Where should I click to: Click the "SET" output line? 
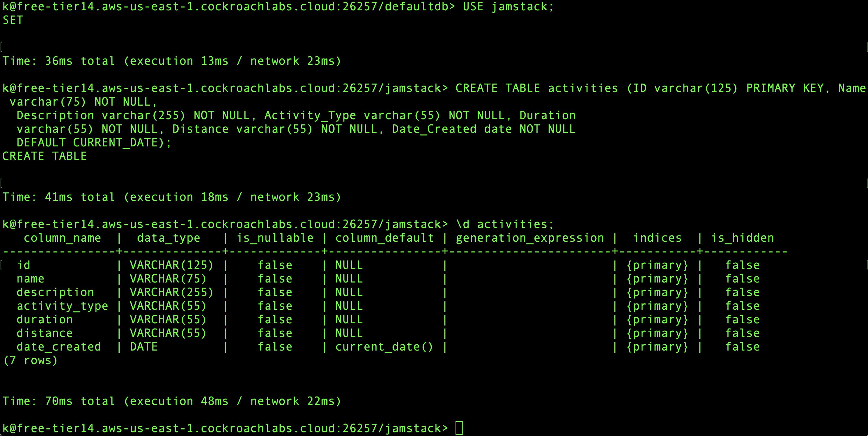[x=13, y=20]
